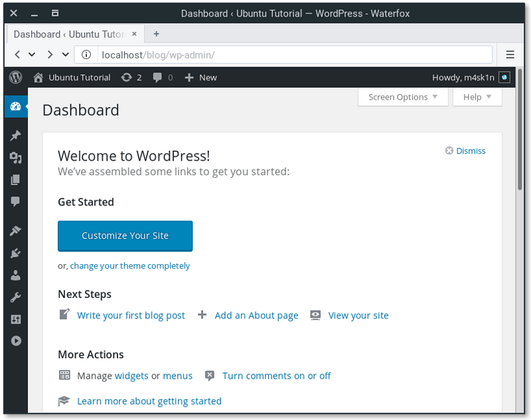Image resolution: width=531 pixels, height=420 pixels.
Task: Dismiss the Welcome to WordPress panel
Action: pyautogui.click(x=465, y=151)
